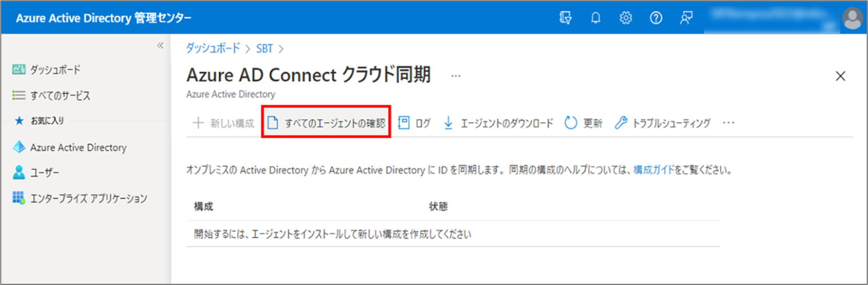Screen dimensions: 868x285
Task: Click エージェントのダウンロード button
Action: click(x=498, y=123)
